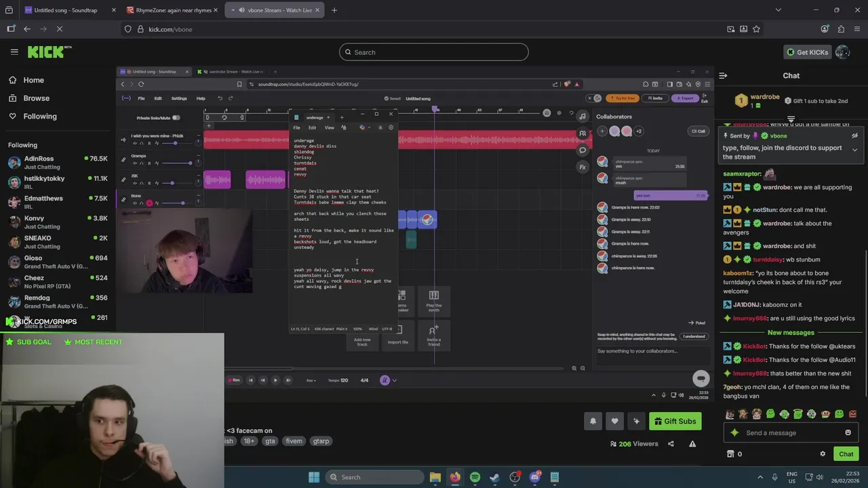868x488 pixels.
Task: Click the sparkle icon beside Gift Subs
Action: click(636, 421)
